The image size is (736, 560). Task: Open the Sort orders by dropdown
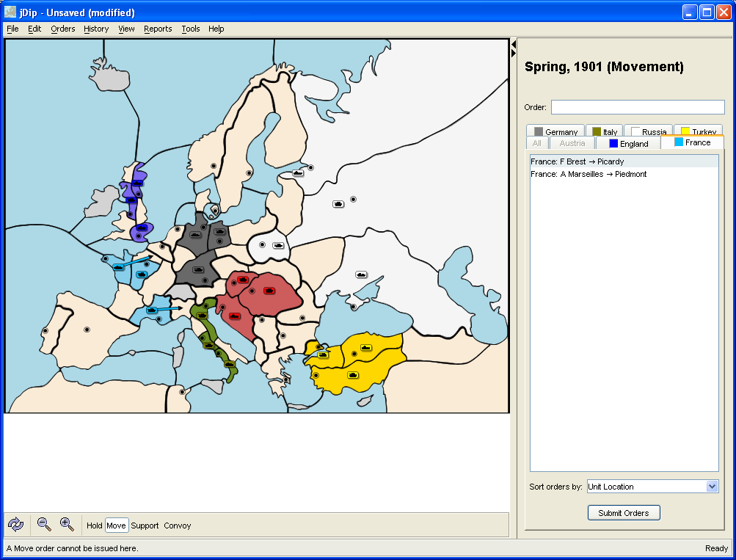[653, 487]
